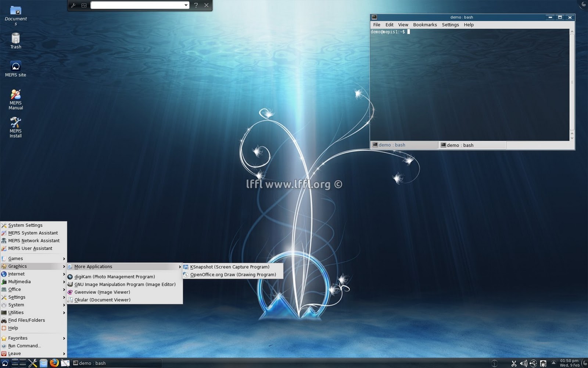Open Find Files/Folders
Viewport: 588px width, 368px height.
pyautogui.click(x=33, y=321)
